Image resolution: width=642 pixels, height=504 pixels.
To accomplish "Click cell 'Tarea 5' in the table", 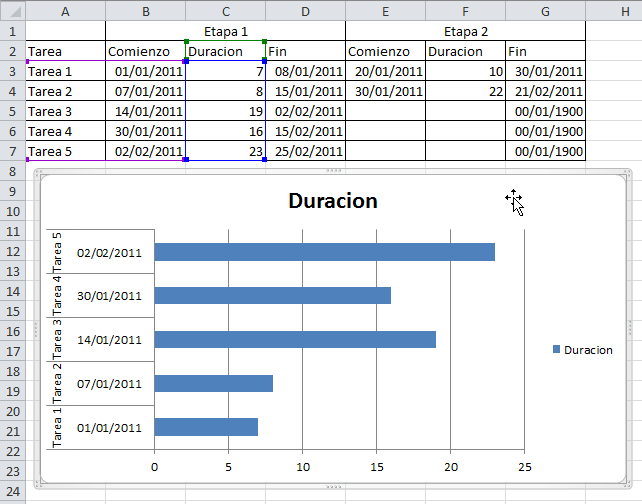I will click(66, 151).
